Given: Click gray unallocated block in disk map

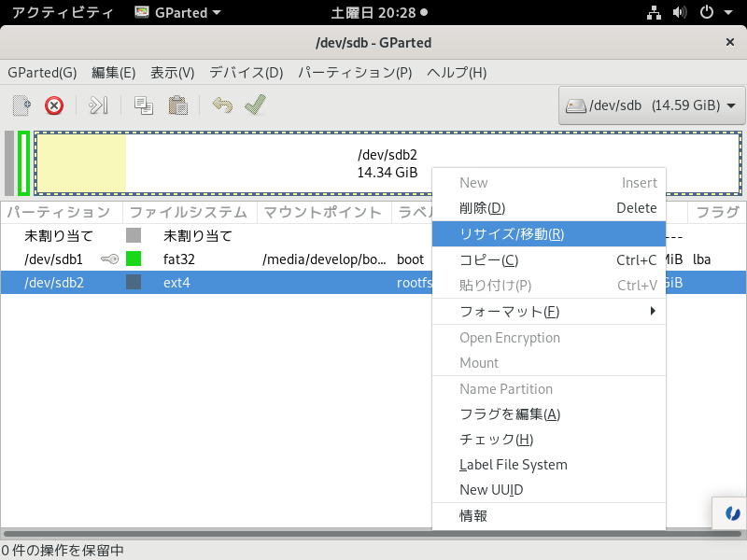Looking at the screenshot, I should [9, 163].
